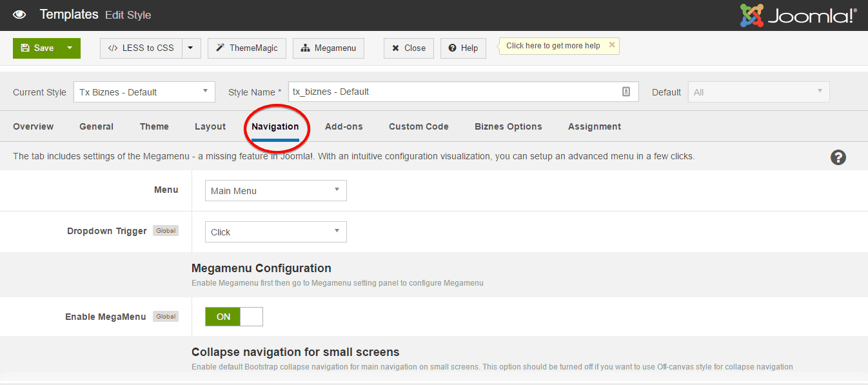Click the small icon inside the Style Name field
This screenshot has width=868, height=385.
tap(626, 92)
